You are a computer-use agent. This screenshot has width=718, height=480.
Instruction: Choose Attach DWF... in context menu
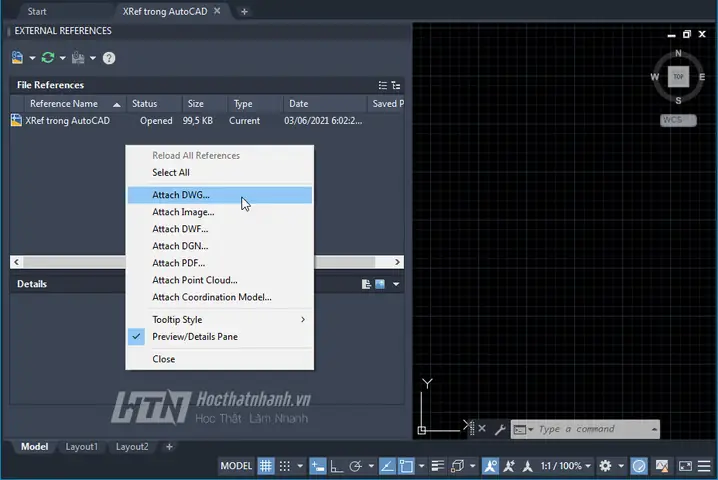[x=220, y=229]
